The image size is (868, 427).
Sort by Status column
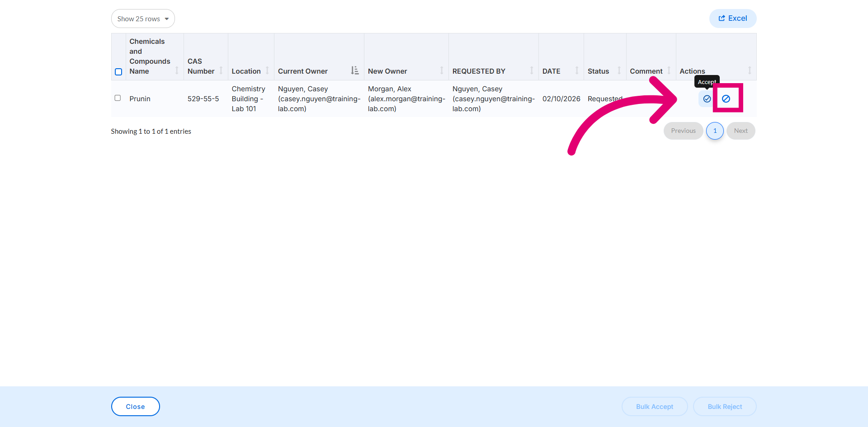pyautogui.click(x=605, y=56)
